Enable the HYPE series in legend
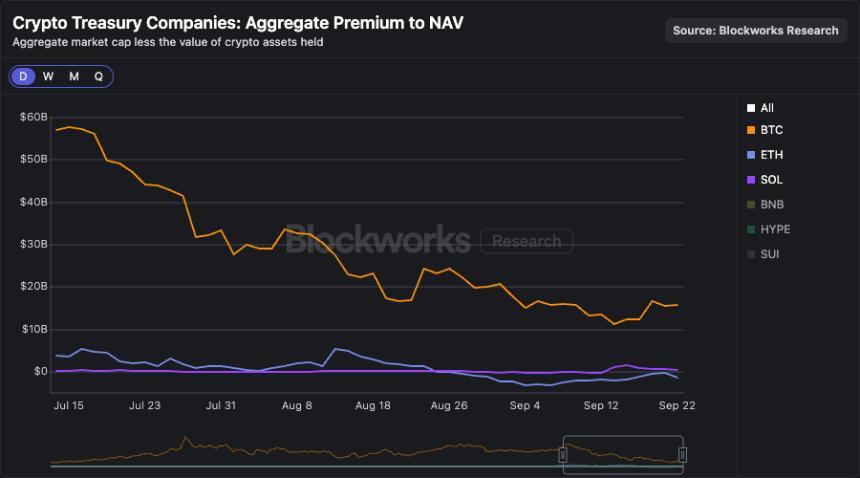Viewport: 860px width, 478px height. (x=774, y=229)
